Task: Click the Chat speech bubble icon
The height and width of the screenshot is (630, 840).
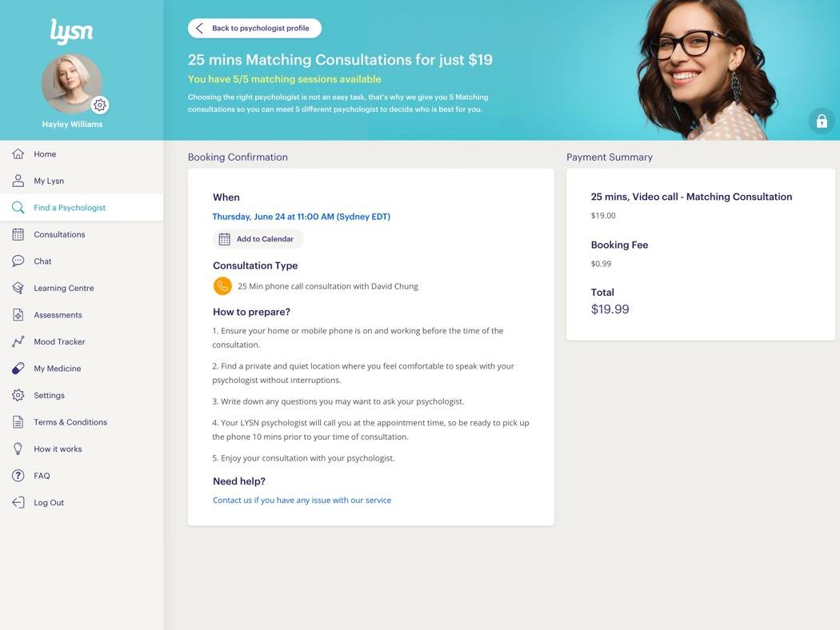Action: [x=18, y=261]
